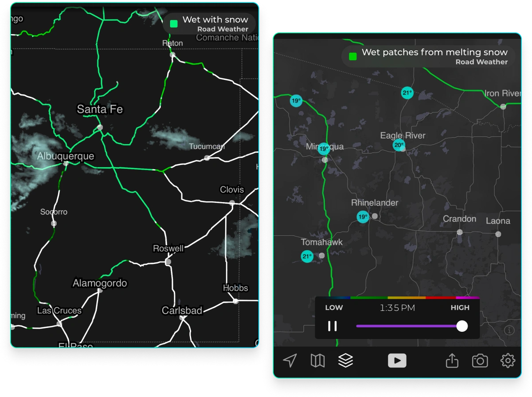The image size is (532, 397).
Task: Click the 1:35 PM time display
Action: click(397, 308)
